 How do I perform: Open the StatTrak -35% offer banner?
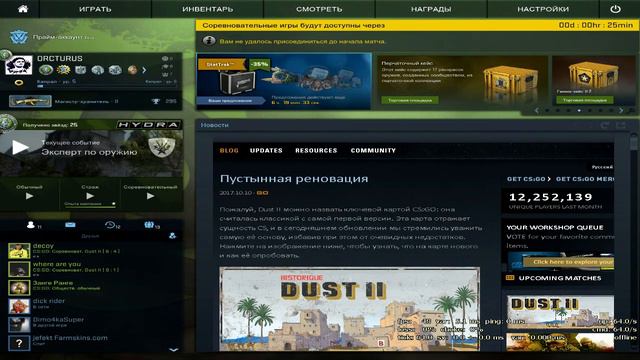[284, 81]
